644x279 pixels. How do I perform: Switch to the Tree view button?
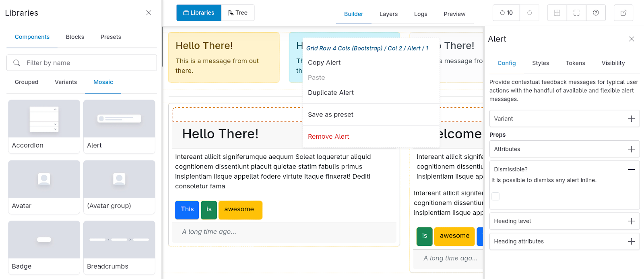coord(237,13)
